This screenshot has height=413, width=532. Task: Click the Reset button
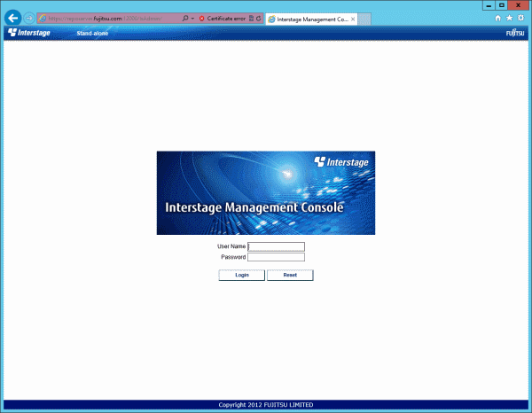click(x=290, y=275)
